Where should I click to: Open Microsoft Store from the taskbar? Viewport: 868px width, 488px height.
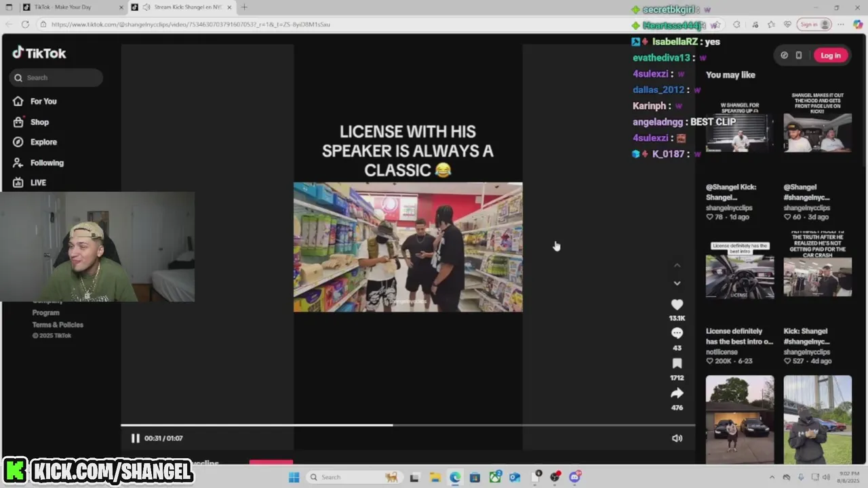coord(475,477)
